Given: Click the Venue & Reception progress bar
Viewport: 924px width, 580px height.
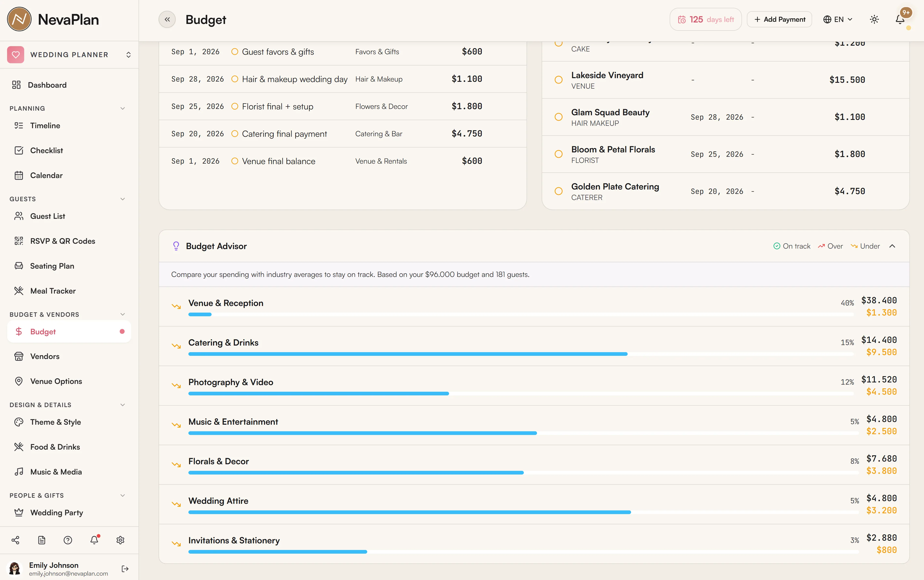Looking at the screenshot, I should click(521, 315).
